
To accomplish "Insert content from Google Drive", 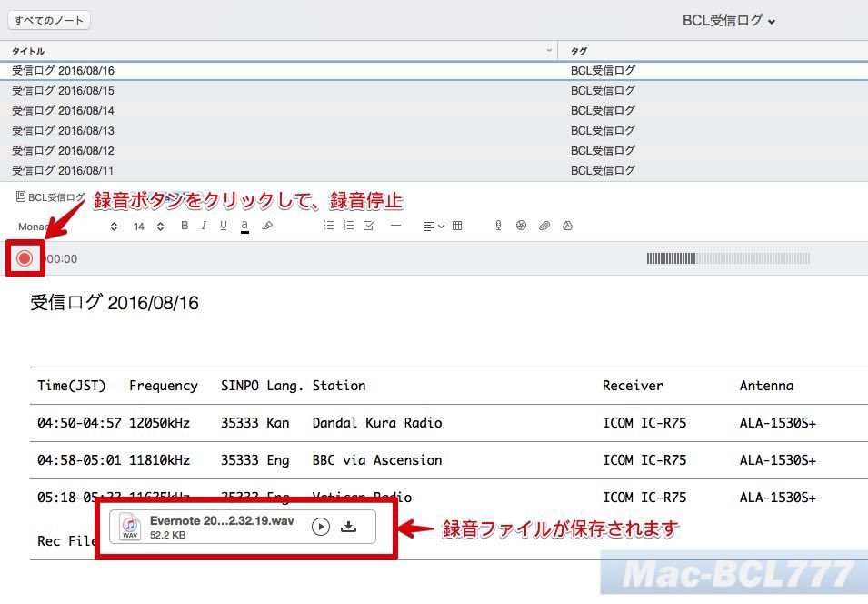I will pyautogui.click(x=567, y=226).
